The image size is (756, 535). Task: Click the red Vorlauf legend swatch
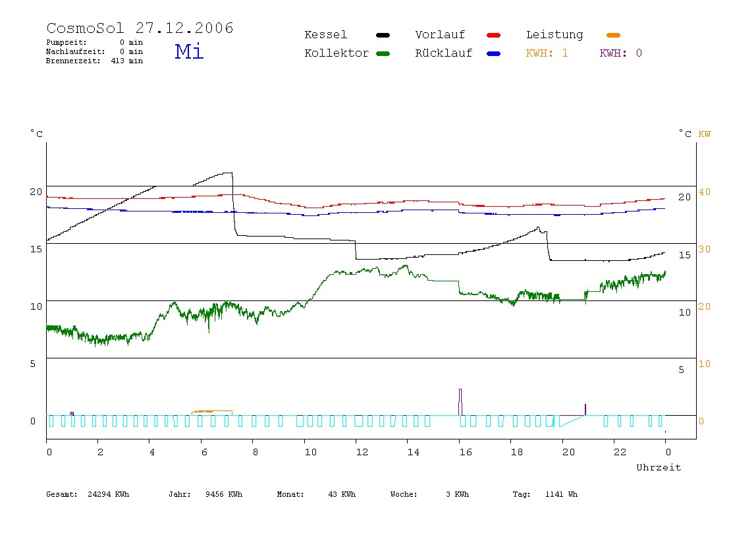(x=494, y=35)
